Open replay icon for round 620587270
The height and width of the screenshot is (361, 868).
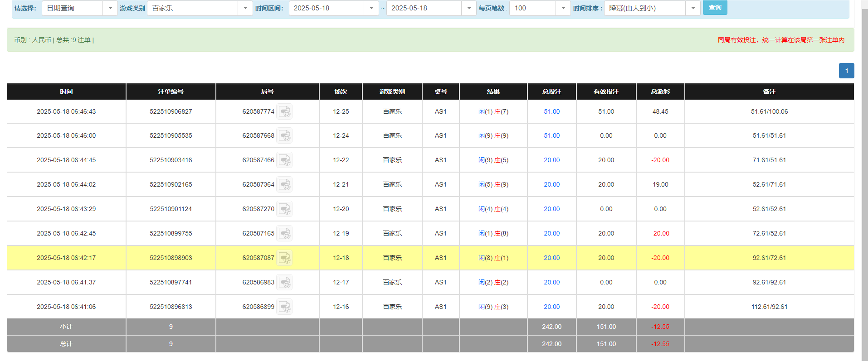pos(284,209)
